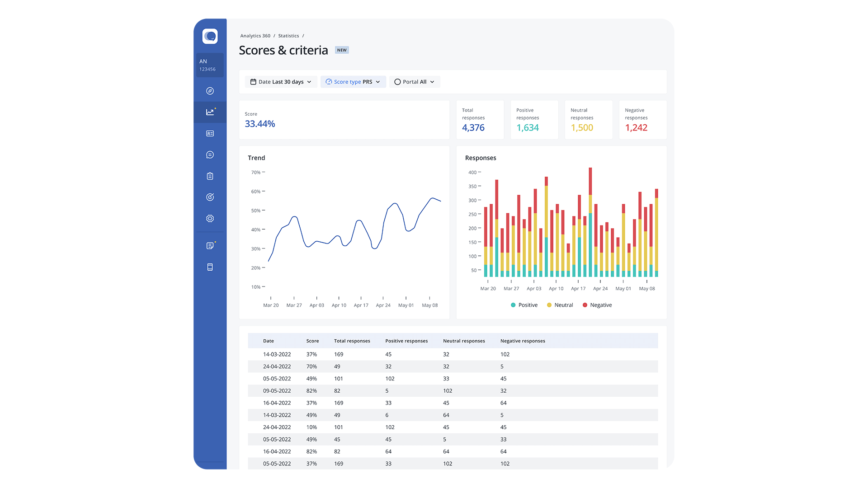Expand the Date Last 30 days dropdown
The image size is (868, 488).
pos(281,82)
